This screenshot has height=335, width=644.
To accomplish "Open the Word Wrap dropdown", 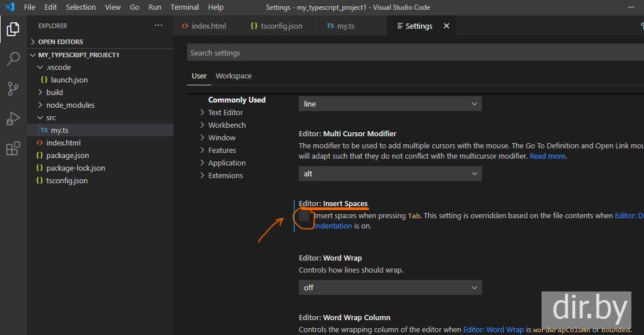I will click(390, 287).
